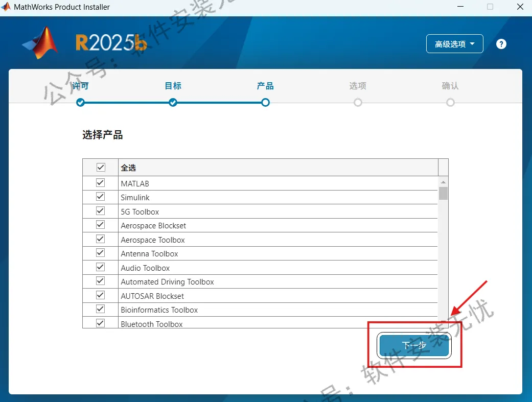The width and height of the screenshot is (532, 402).
Task: Click the Antenna Toolbox row text
Action: pos(149,254)
